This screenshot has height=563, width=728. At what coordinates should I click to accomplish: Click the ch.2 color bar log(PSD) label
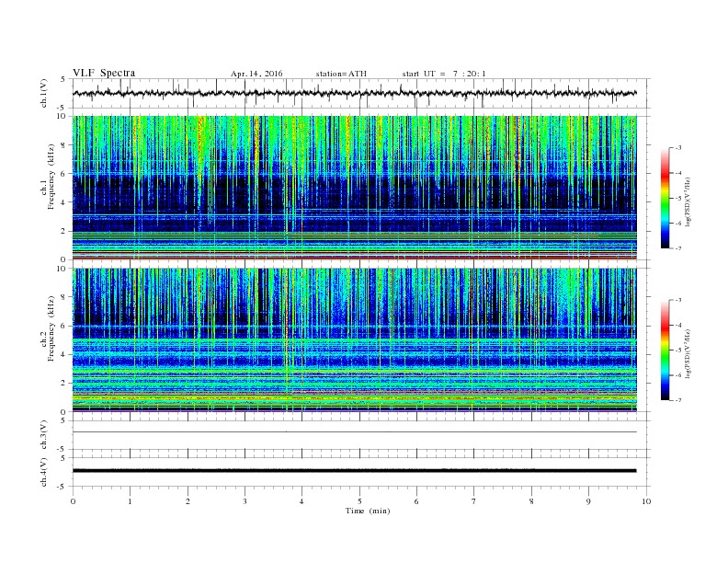click(x=688, y=353)
